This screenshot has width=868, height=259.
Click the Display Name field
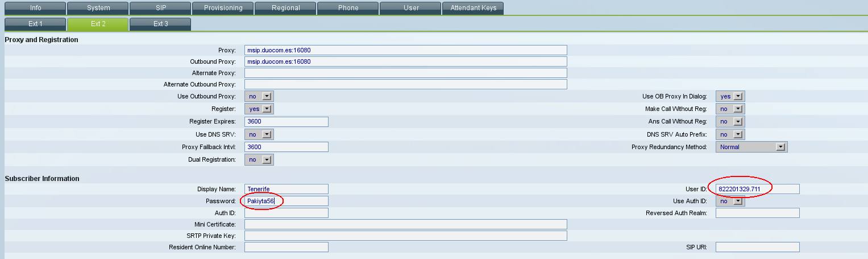286,189
